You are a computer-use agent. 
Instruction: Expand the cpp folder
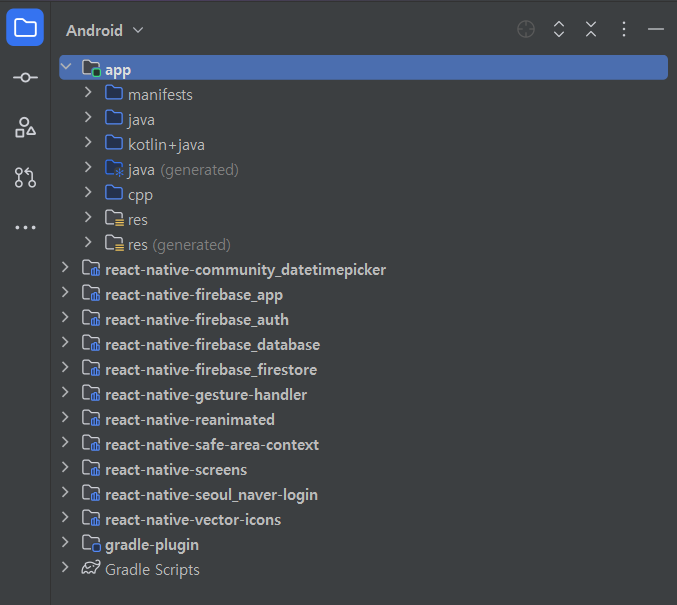point(88,192)
